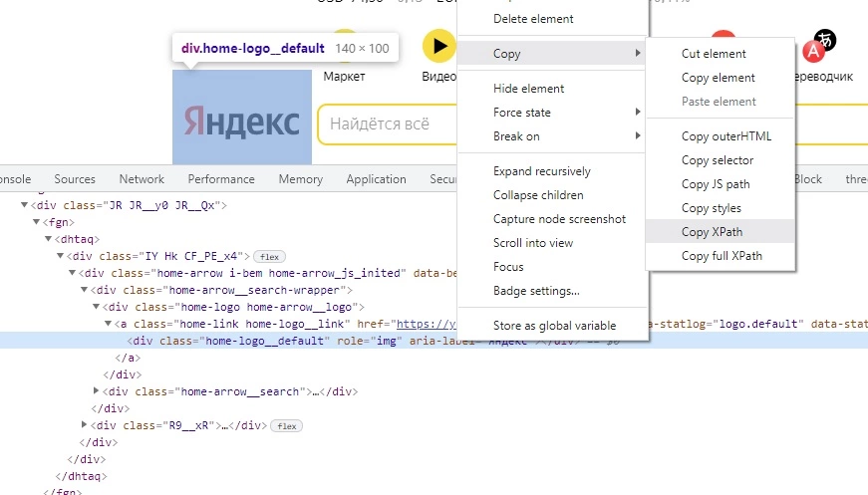Click div.home-logo__default inspect tooltip
Viewport: 868px width, 495px height.
coord(285,49)
